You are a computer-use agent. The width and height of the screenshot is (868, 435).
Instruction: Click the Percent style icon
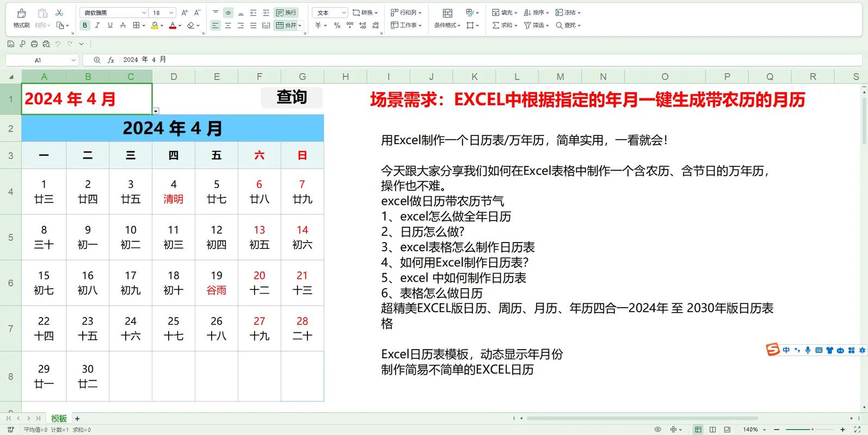click(337, 25)
